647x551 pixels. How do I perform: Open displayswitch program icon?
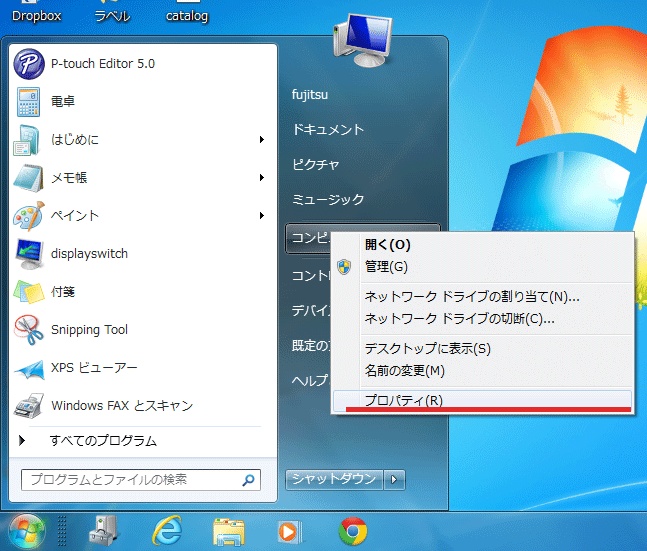tap(29, 253)
